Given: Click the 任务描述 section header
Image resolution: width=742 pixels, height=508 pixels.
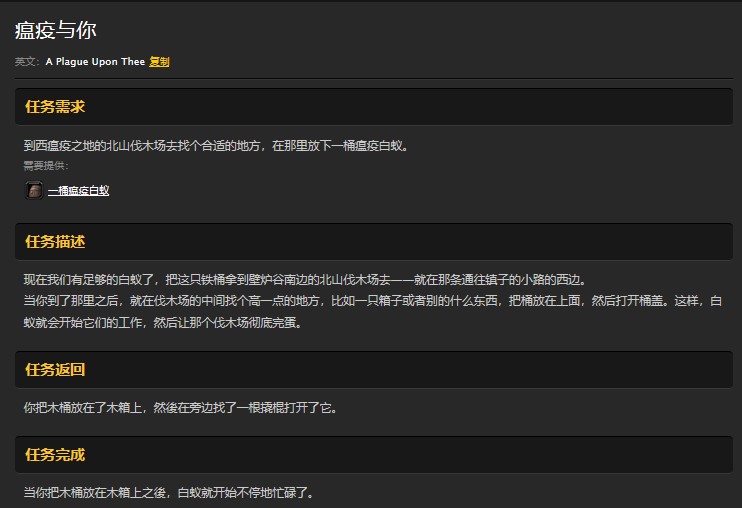Looking at the screenshot, I should pyautogui.click(x=55, y=242).
